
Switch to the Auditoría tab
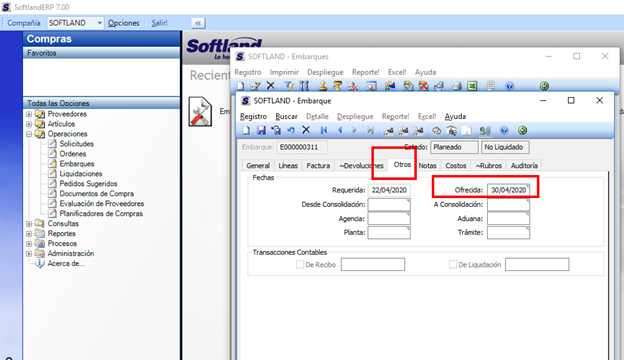tap(524, 165)
